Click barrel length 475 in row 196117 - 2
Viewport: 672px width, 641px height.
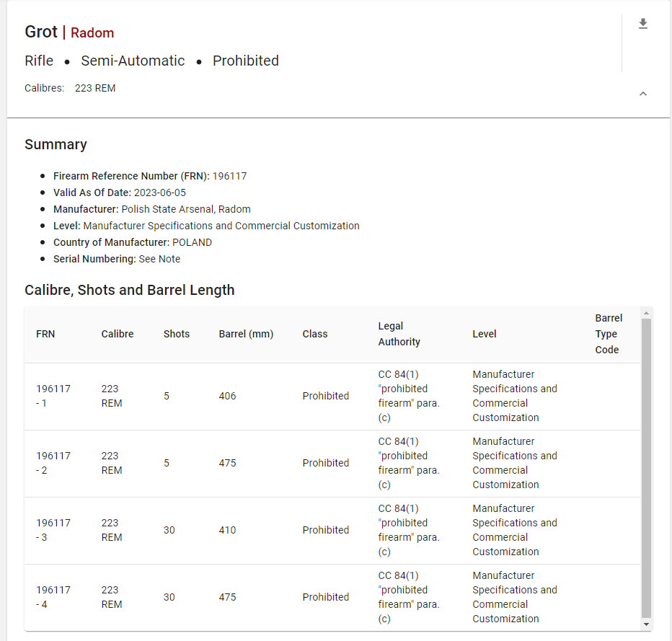227,463
